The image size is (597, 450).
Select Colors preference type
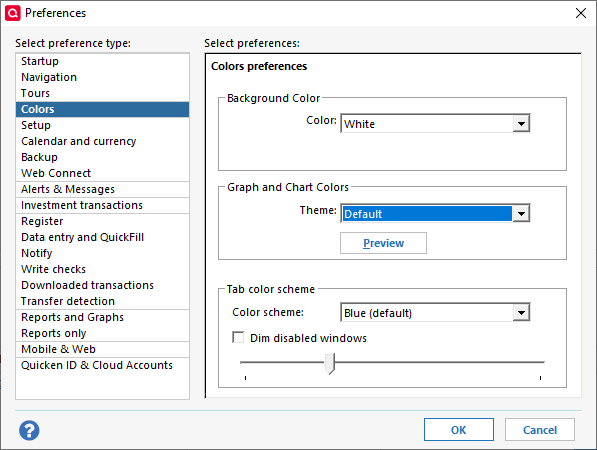point(102,109)
